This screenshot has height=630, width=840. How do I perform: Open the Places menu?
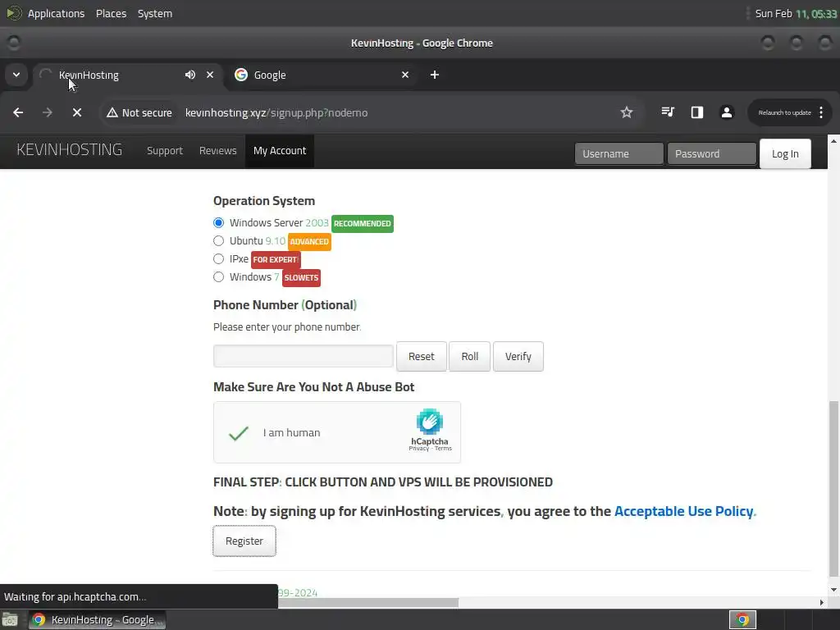111,13
